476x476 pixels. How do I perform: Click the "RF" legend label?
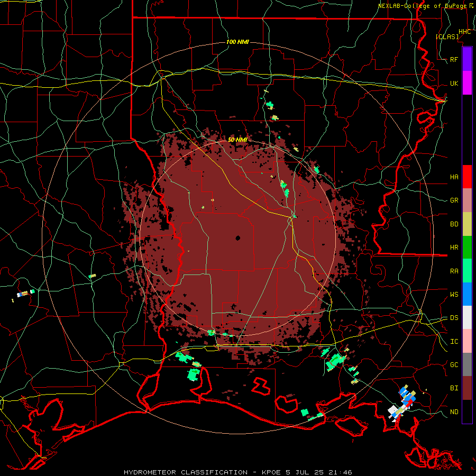454,59
